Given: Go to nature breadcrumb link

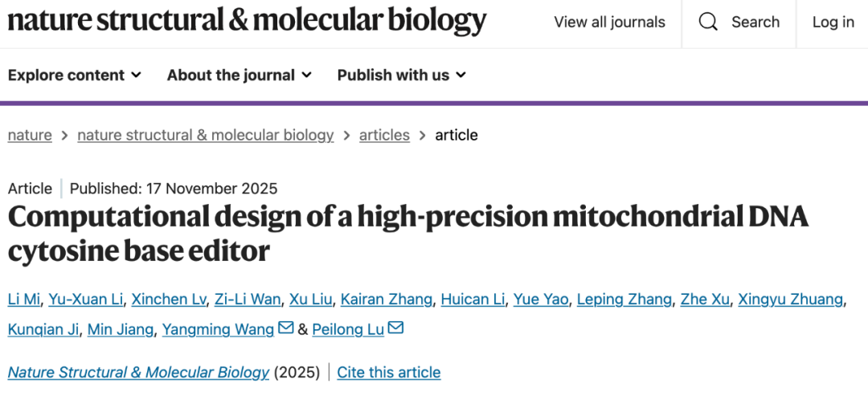Looking at the screenshot, I should (30, 135).
